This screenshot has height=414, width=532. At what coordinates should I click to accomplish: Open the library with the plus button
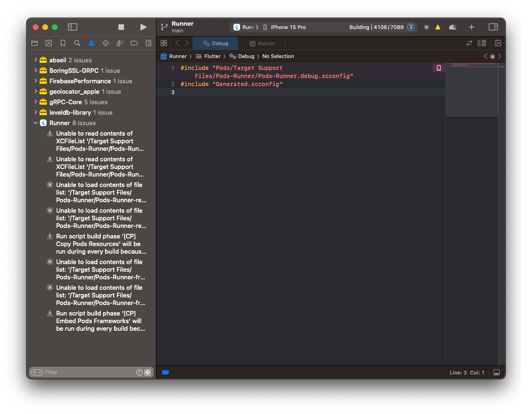(472, 27)
